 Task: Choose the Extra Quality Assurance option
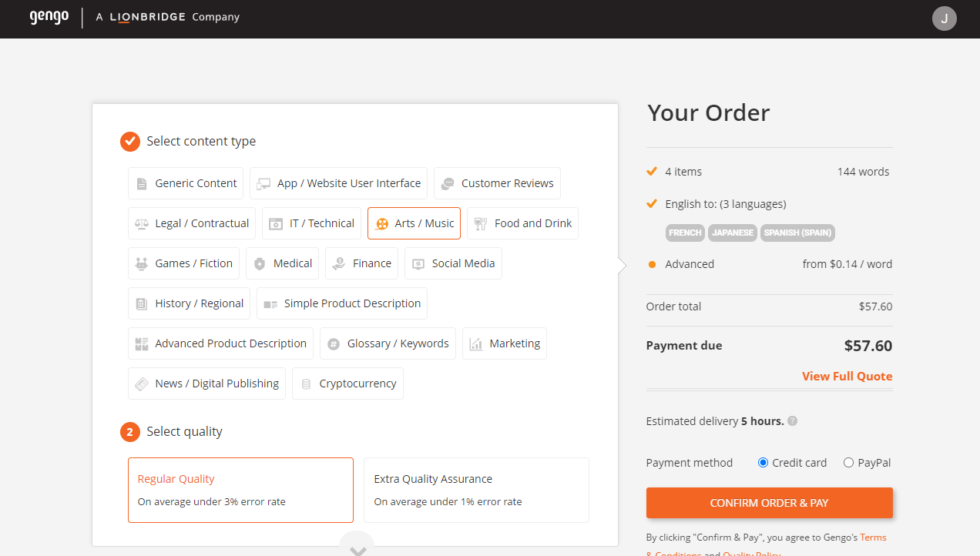475,490
